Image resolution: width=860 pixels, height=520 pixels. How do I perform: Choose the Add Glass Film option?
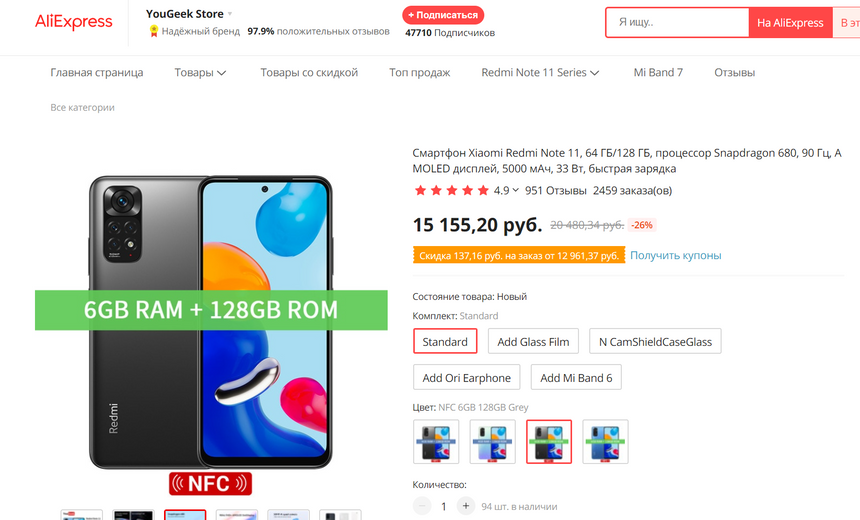(533, 341)
